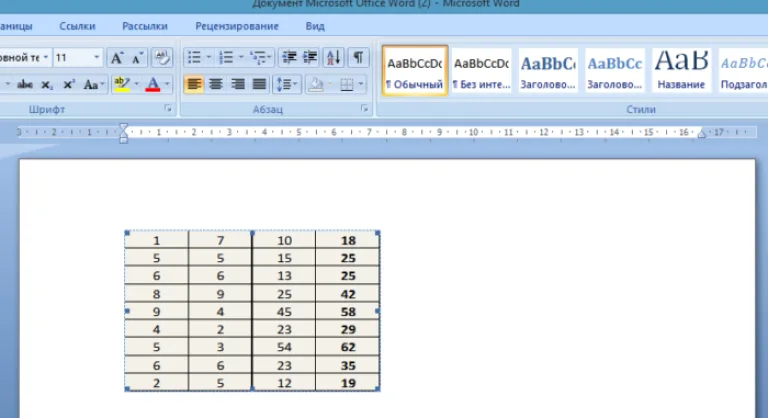
Task: Apply the Подзаголовок style
Action: click(743, 71)
